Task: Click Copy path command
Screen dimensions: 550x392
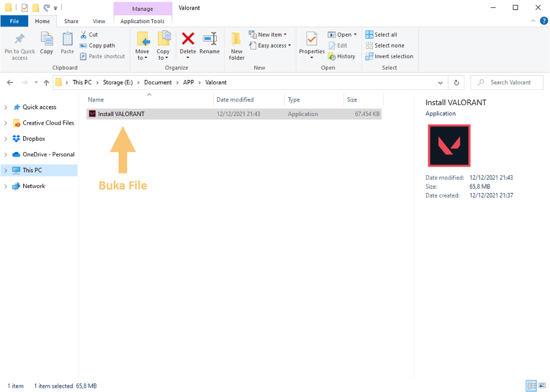Action: point(98,46)
